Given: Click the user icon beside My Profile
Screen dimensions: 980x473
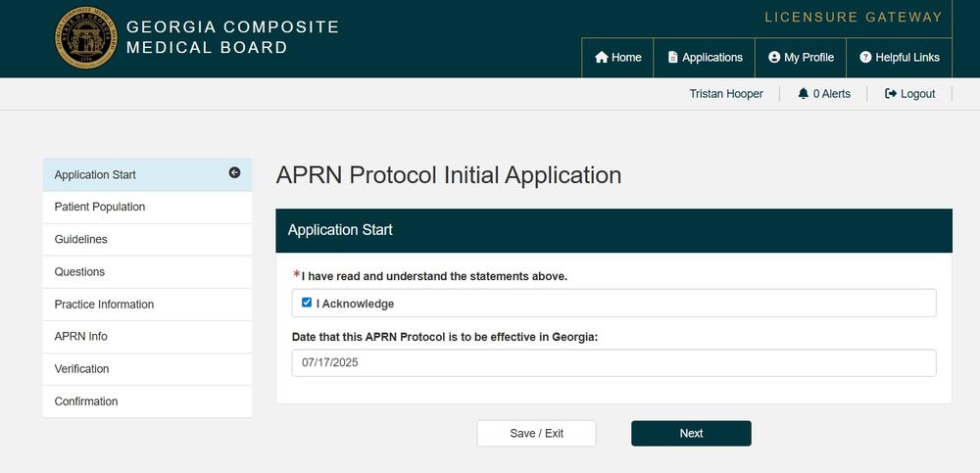Looking at the screenshot, I should 774,58.
